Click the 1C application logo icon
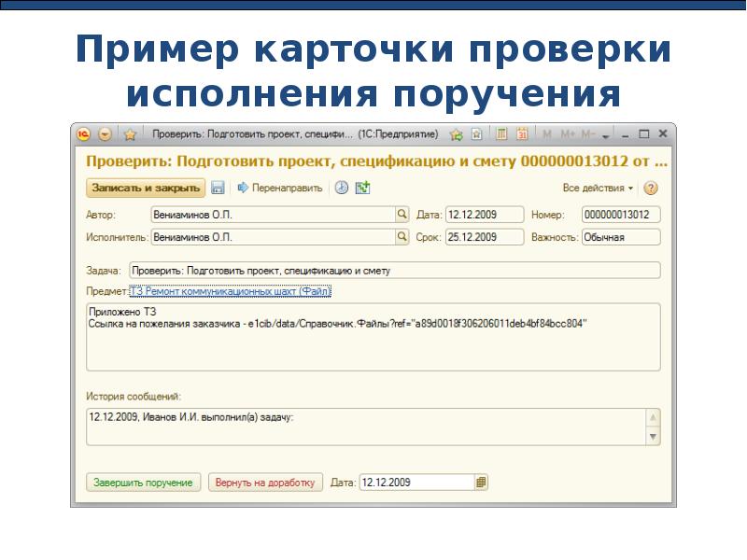This screenshot has height=560, width=747. 85,134
